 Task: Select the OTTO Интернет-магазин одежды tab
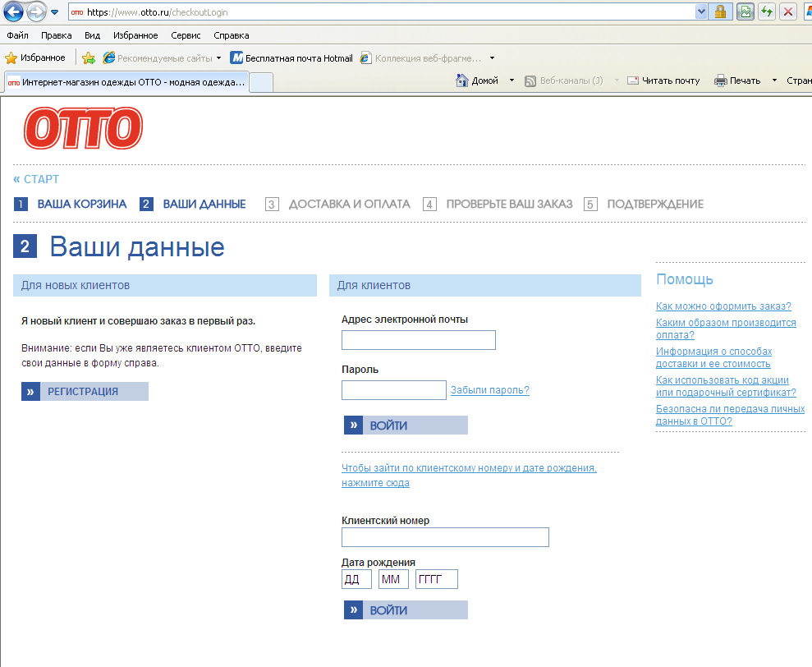click(x=126, y=82)
